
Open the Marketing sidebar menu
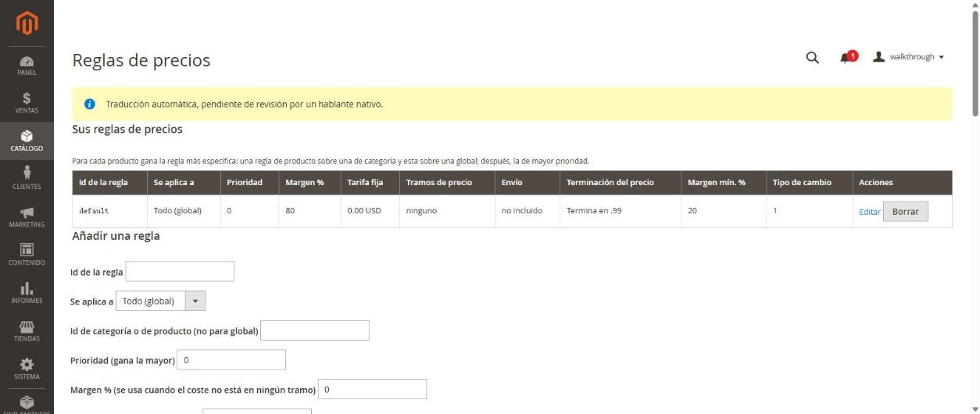coord(27,217)
